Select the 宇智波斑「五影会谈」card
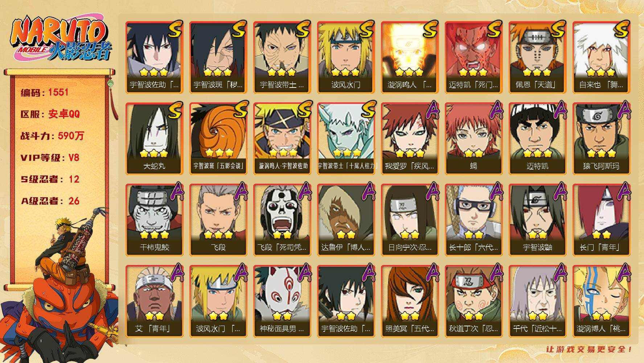Image resolution: width=644 pixels, height=363 pixels. pyautogui.click(x=218, y=139)
